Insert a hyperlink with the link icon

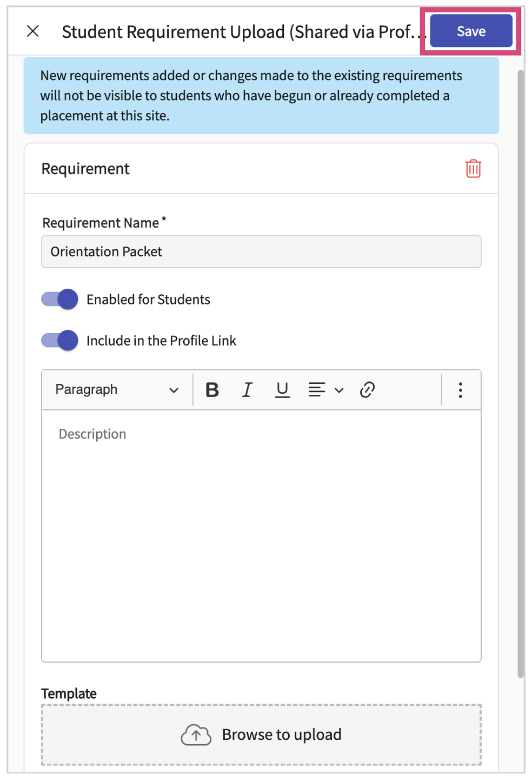click(367, 389)
